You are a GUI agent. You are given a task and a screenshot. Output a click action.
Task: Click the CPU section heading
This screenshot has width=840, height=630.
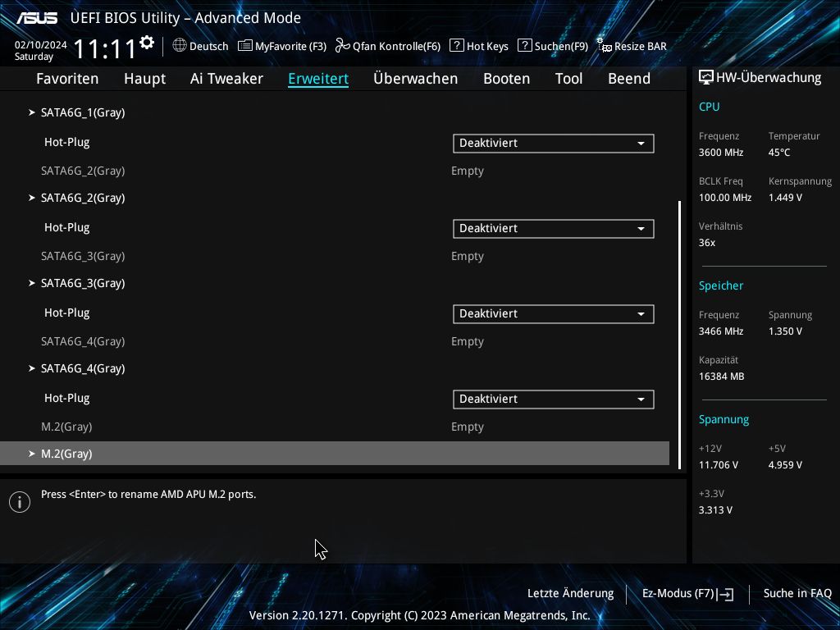[710, 107]
